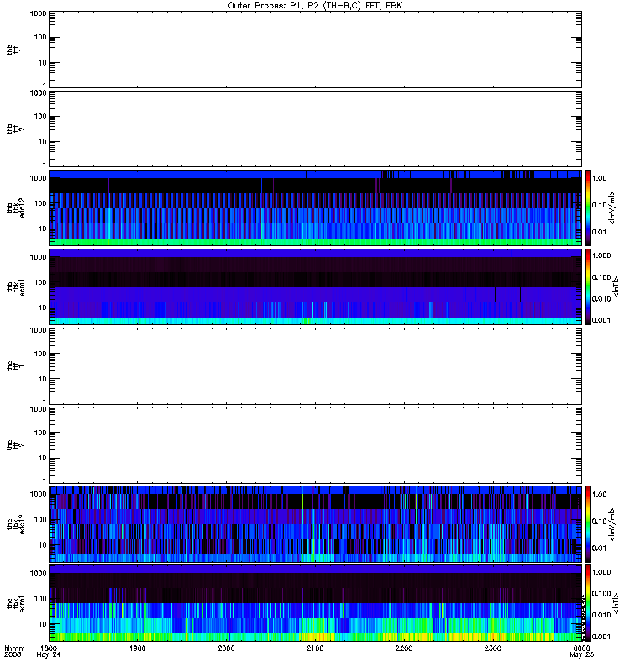
Task: Click the "1.00" tick on thc edc12 color bar
Action: 599,495
